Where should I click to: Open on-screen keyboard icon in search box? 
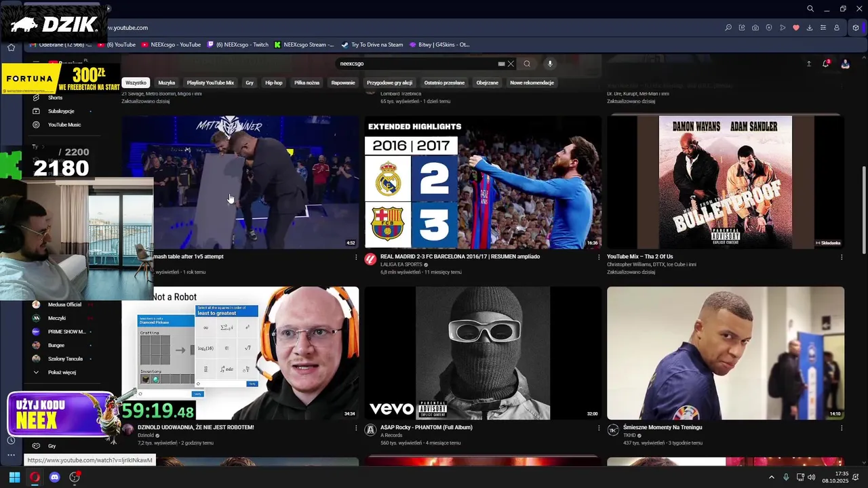tap(501, 64)
